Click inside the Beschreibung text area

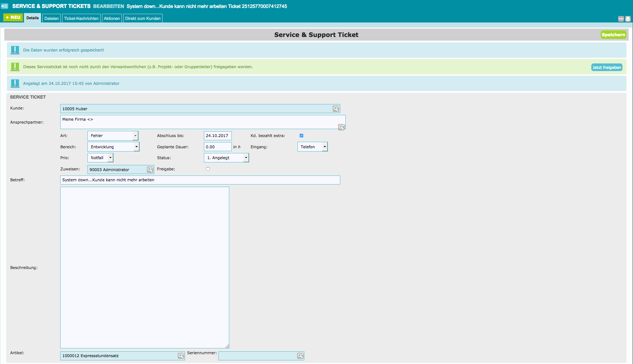(144, 267)
